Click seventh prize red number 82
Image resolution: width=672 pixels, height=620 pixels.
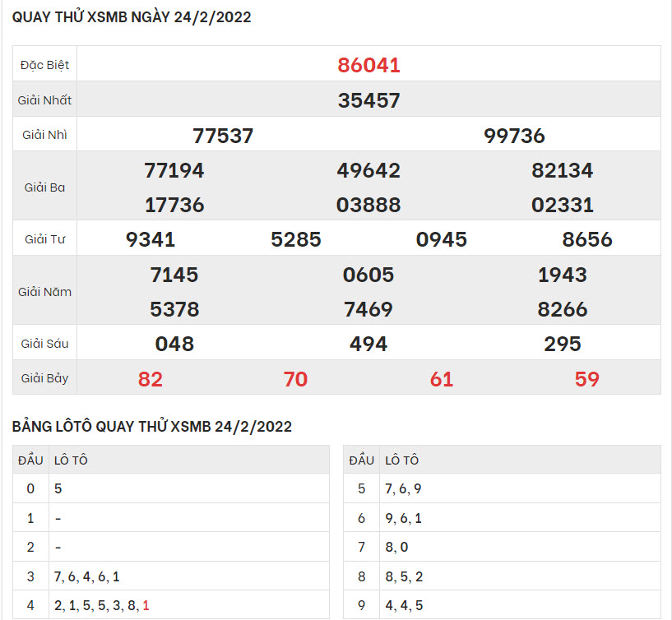click(151, 379)
